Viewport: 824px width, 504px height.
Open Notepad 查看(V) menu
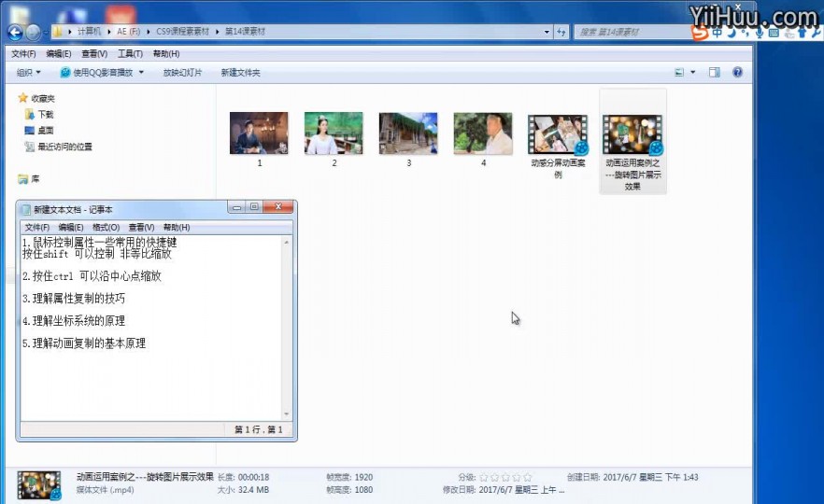click(141, 228)
